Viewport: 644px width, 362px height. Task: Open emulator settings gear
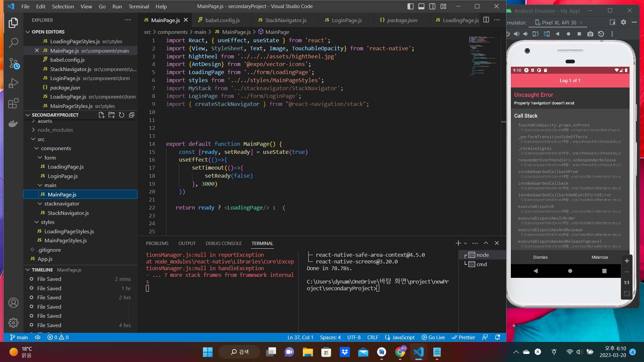pos(624,22)
